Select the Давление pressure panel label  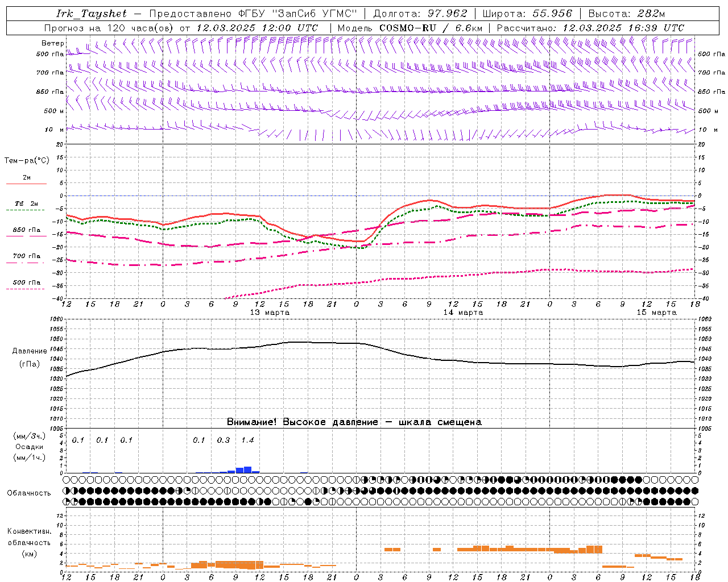30,351
